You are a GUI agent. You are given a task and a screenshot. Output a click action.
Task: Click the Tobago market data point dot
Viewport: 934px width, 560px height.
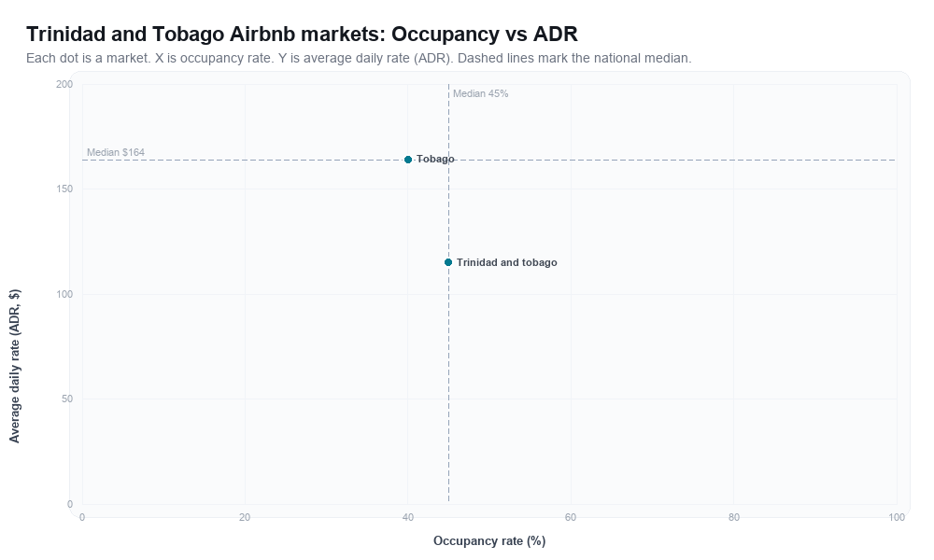point(408,160)
